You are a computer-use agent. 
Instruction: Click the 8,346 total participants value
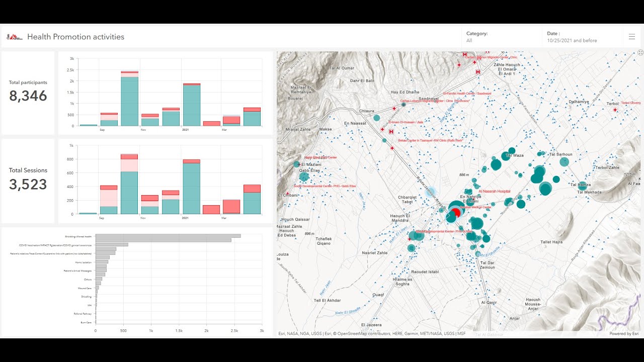[x=28, y=96]
